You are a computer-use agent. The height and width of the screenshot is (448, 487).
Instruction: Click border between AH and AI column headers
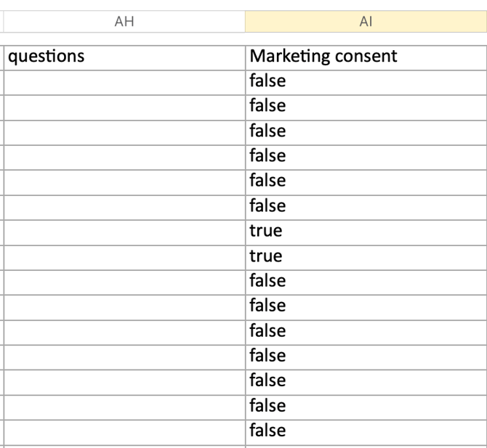[x=245, y=22]
